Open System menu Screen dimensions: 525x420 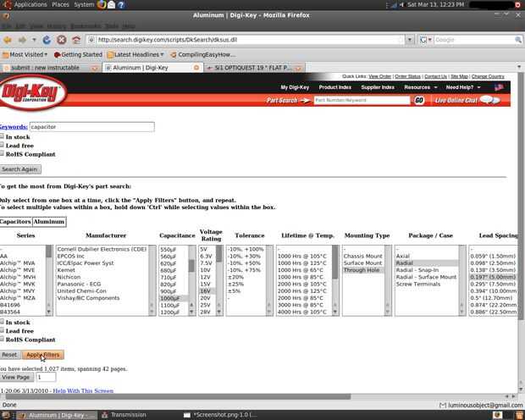[x=84, y=5]
